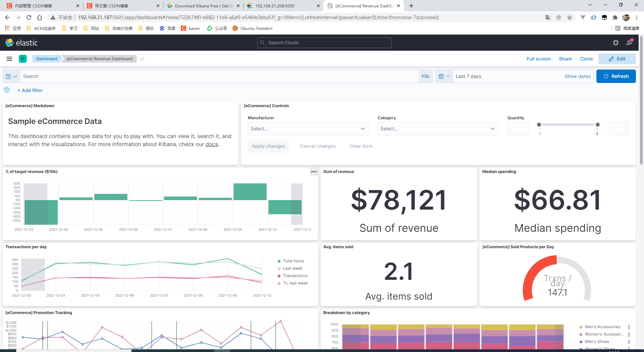Click the blue Refresh button
This screenshot has height=352, width=644.
[x=616, y=76]
